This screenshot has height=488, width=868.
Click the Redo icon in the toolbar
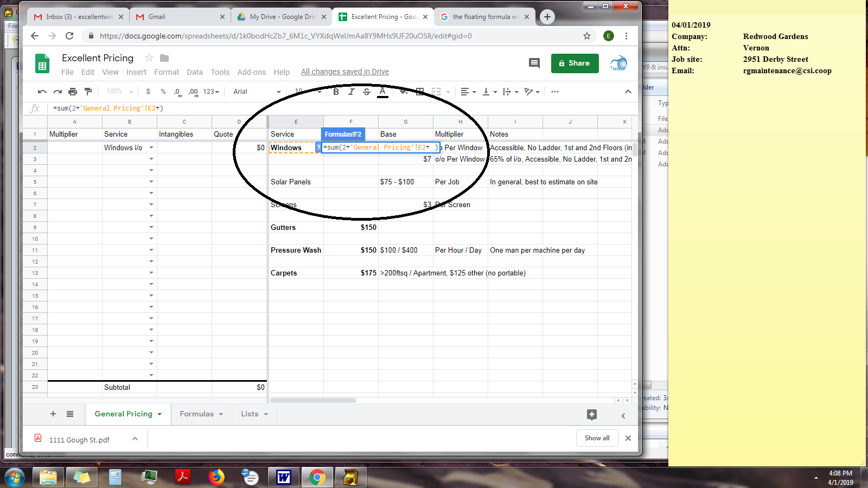(58, 92)
